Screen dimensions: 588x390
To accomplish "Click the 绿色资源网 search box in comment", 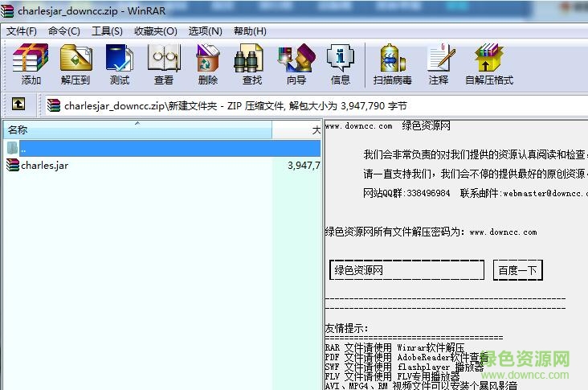I will coord(407,270).
